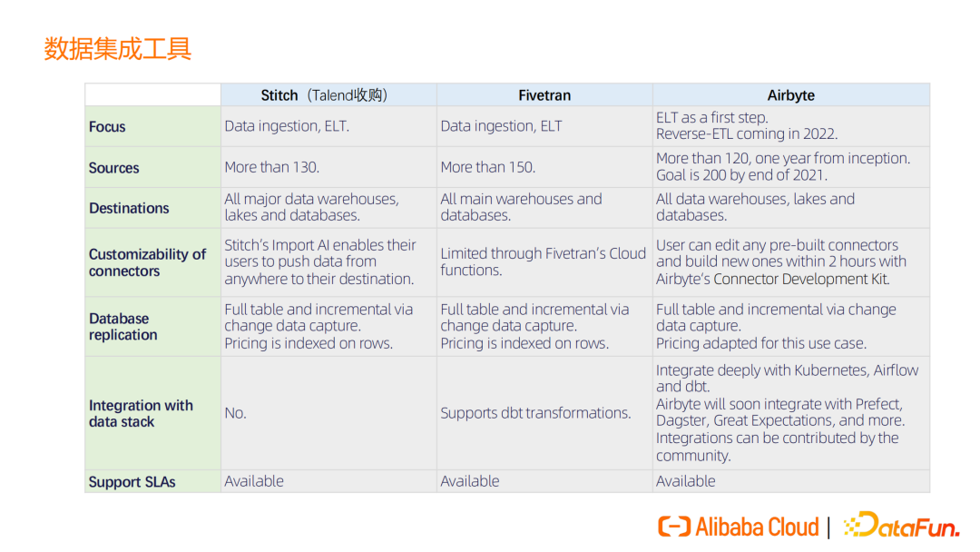Select the Fivetran column header
The height and width of the screenshot is (552, 980).
(x=544, y=95)
